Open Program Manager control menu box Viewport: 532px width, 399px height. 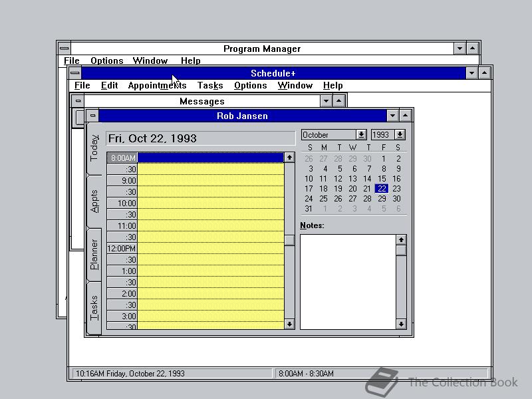click(x=64, y=49)
